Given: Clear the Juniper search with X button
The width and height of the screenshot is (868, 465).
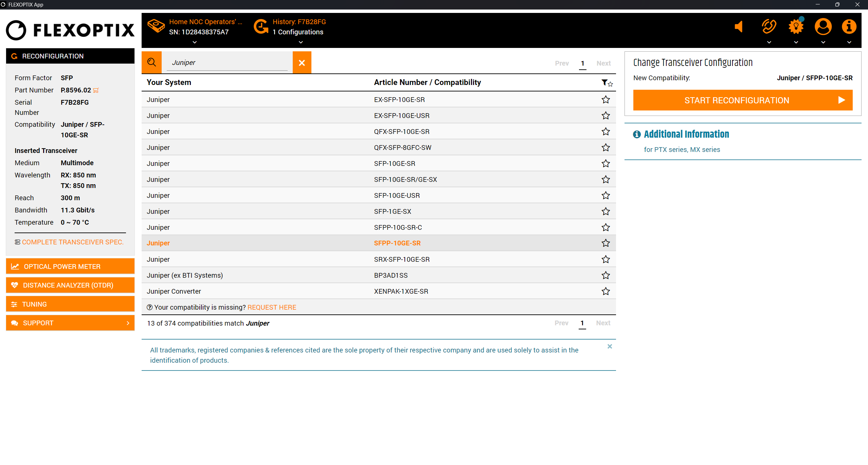Looking at the screenshot, I should click(302, 63).
